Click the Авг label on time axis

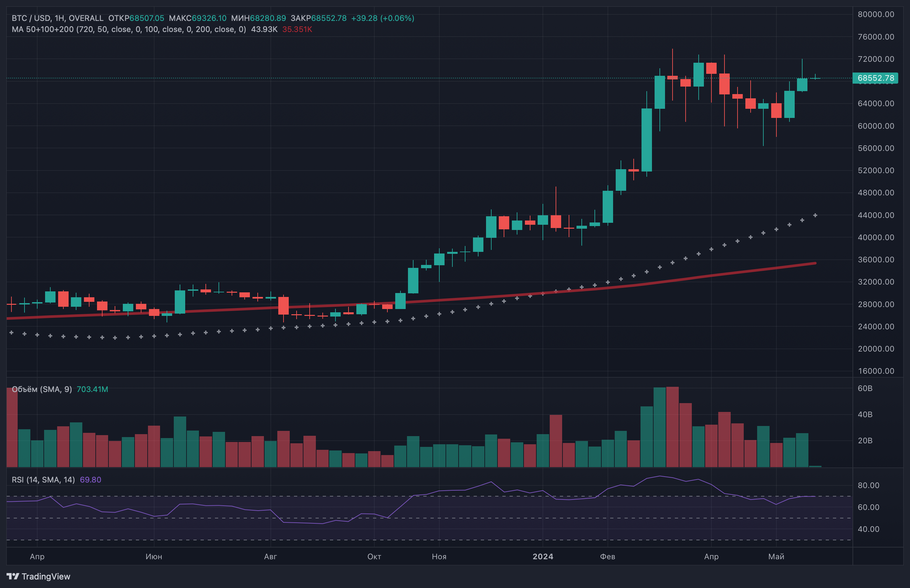tap(270, 556)
